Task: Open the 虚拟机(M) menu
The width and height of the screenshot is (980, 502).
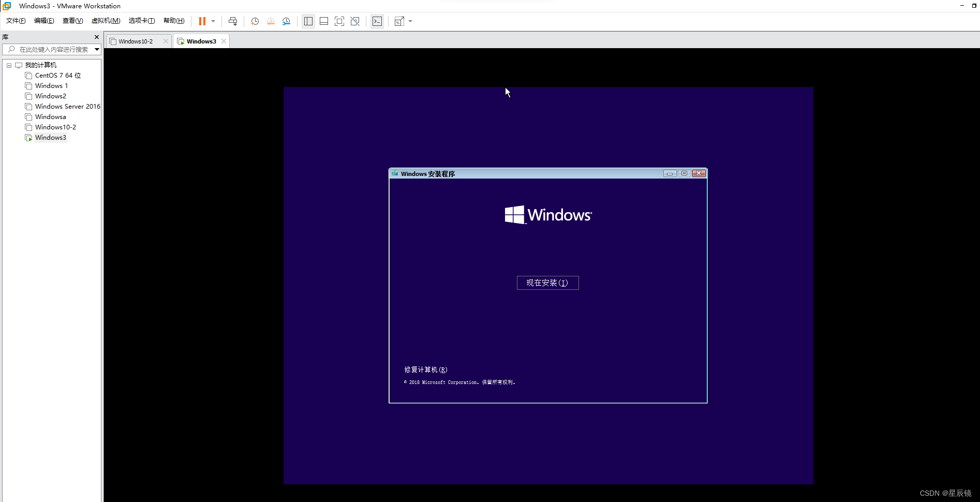Action: (106, 21)
